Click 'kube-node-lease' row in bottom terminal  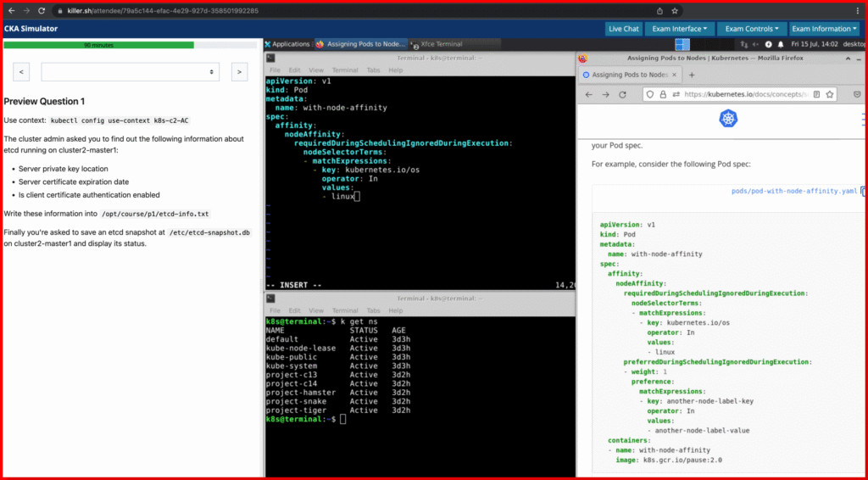coord(338,349)
